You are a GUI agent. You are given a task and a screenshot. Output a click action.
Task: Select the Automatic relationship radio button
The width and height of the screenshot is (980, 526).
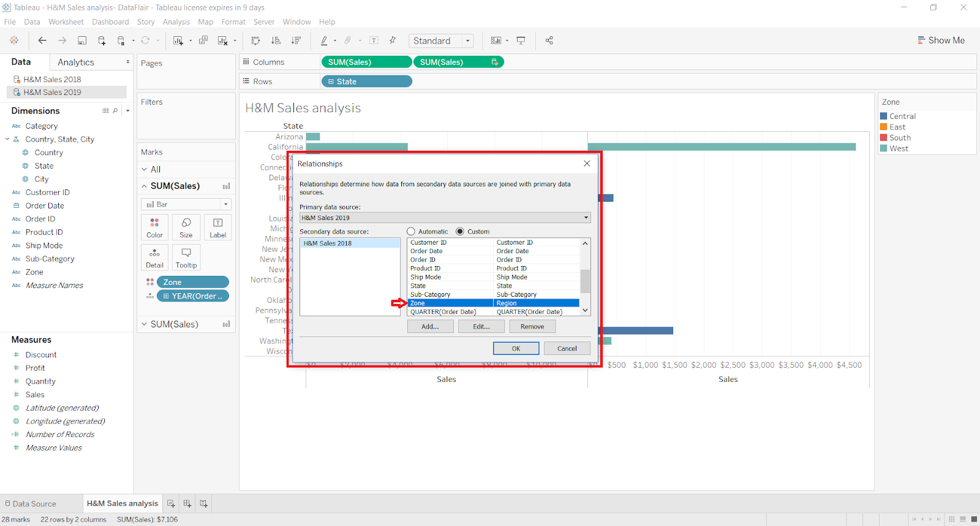(411, 232)
